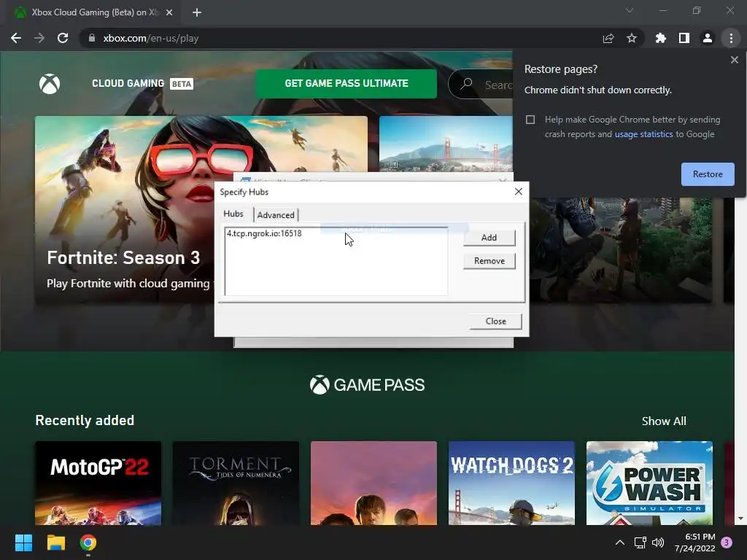Open File Explorer from taskbar
The height and width of the screenshot is (560, 747).
point(55,542)
